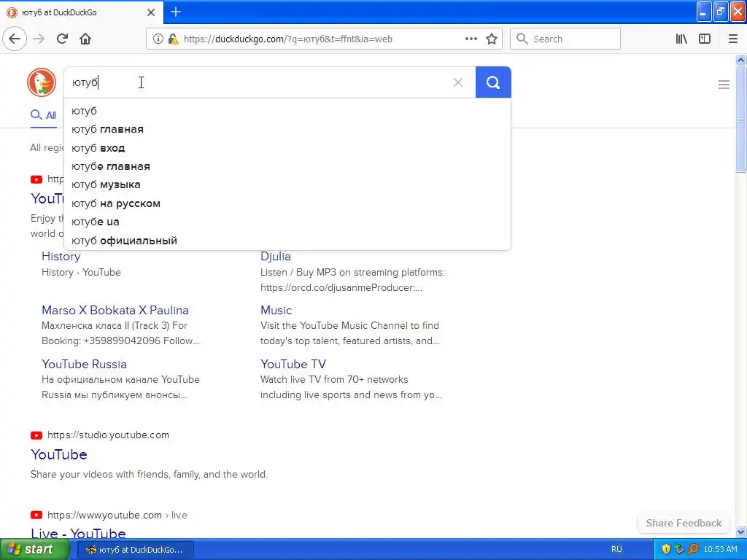The height and width of the screenshot is (560, 747).
Task: Open a new tab with the plus button
Action: coord(176,12)
